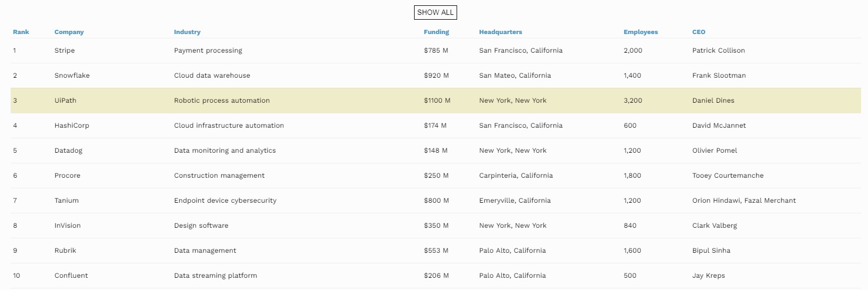Sort by the Company column header
The height and width of the screenshot is (290, 868).
pyautogui.click(x=69, y=32)
